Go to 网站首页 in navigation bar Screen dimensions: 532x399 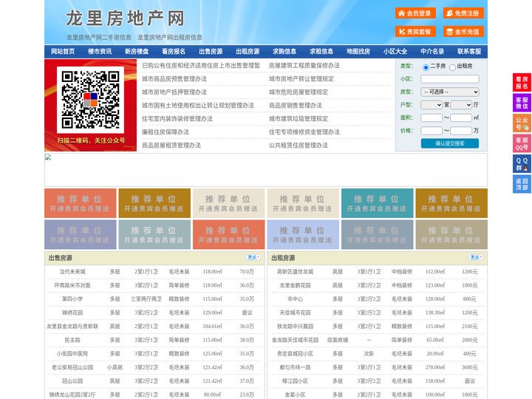tap(63, 52)
